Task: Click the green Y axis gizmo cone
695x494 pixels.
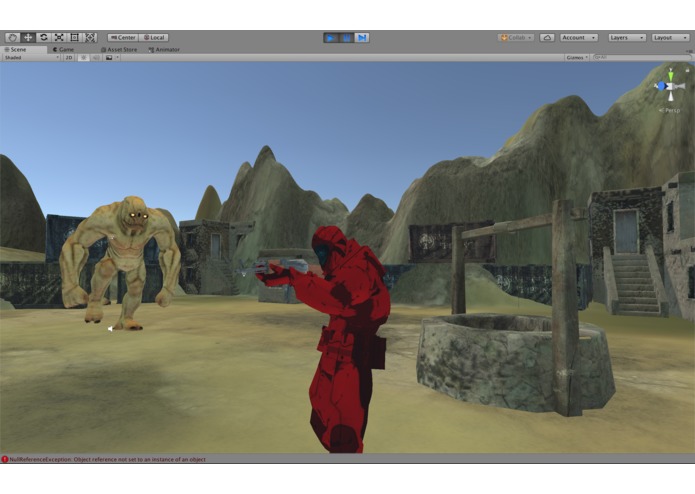Action: (671, 75)
